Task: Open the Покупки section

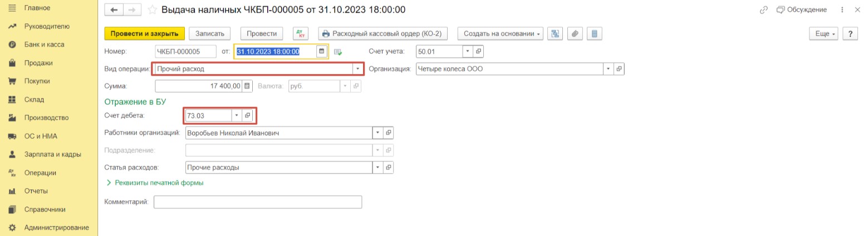Action: [x=37, y=81]
